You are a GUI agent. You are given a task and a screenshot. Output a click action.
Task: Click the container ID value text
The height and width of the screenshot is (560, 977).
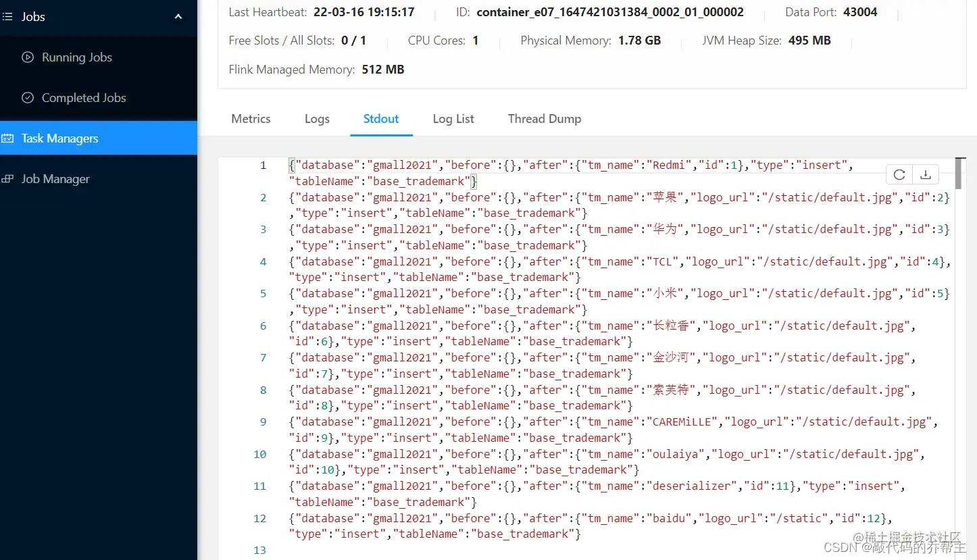point(610,12)
